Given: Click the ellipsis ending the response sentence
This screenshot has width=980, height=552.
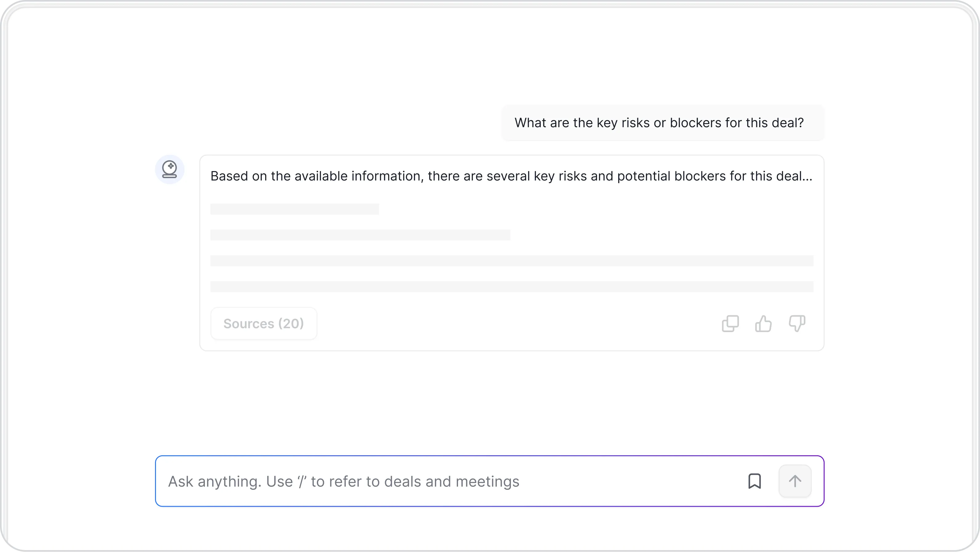Looking at the screenshot, I should tap(807, 178).
